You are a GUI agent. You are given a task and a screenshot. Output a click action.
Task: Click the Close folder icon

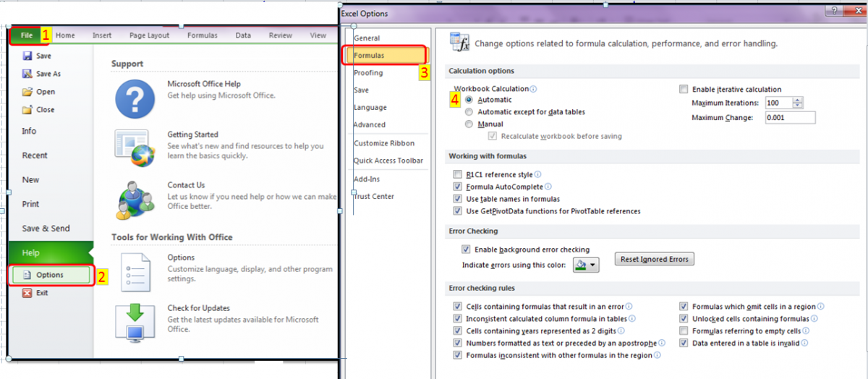click(27, 110)
